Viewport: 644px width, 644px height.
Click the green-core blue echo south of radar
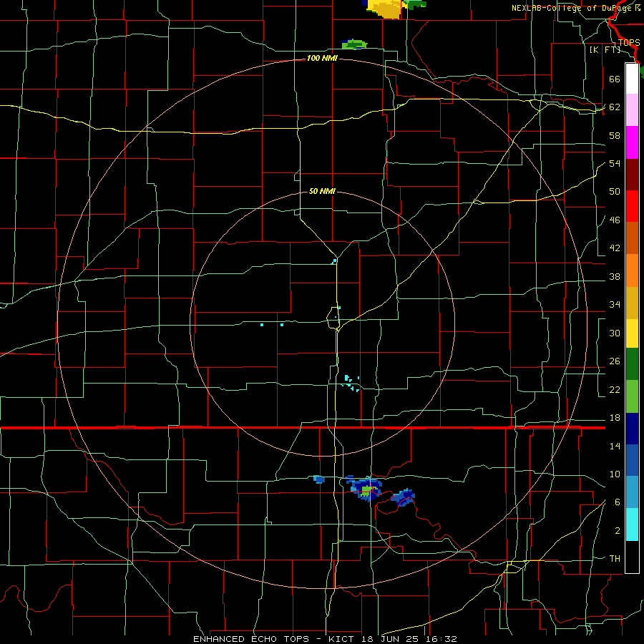pyautogui.click(x=365, y=488)
